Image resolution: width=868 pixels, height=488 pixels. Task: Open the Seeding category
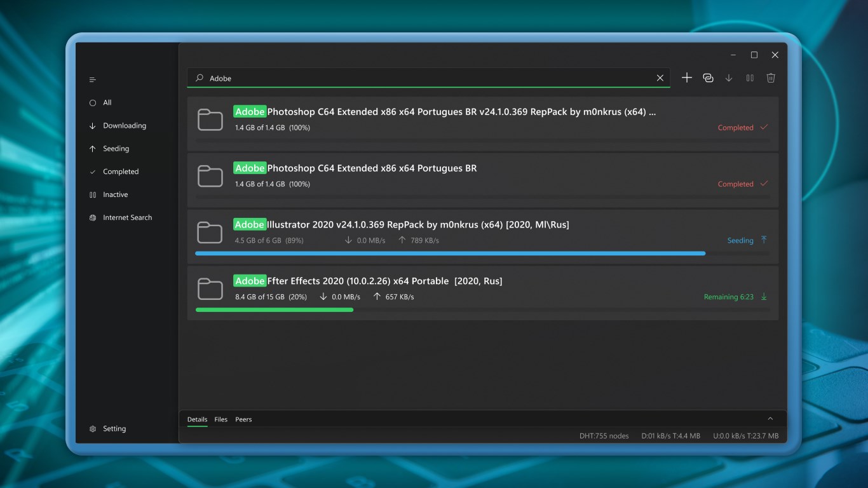tap(116, 149)
